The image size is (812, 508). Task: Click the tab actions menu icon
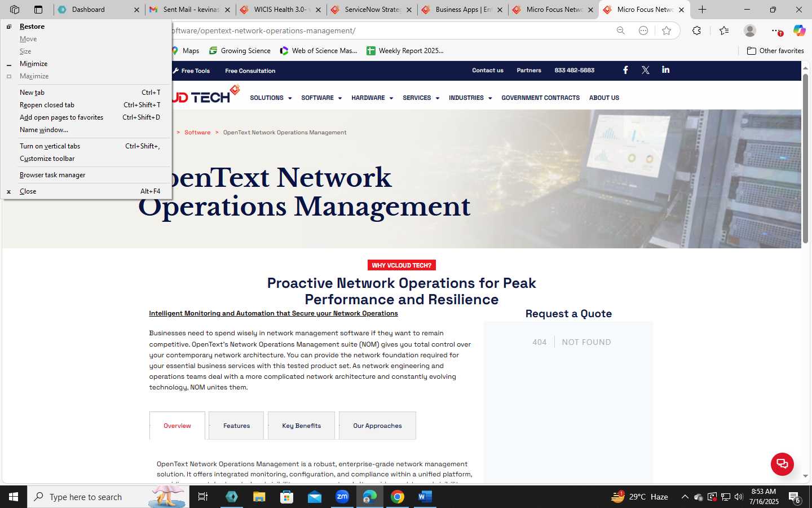tap(38, 10)
